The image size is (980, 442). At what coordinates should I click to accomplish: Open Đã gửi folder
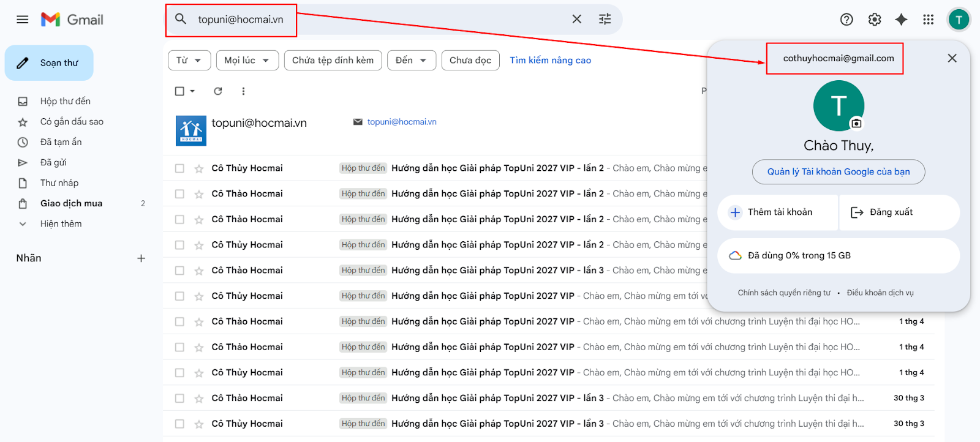tap(53, 162)
